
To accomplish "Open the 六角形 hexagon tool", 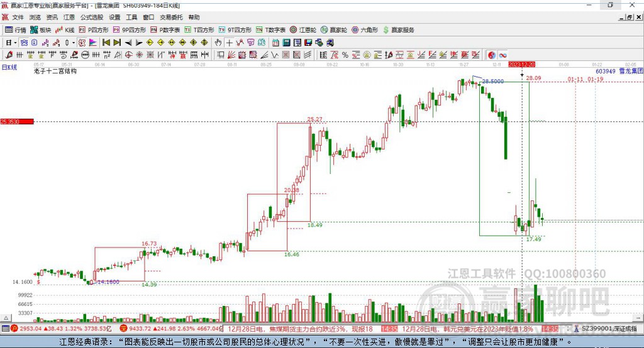I will coord(365,30).
